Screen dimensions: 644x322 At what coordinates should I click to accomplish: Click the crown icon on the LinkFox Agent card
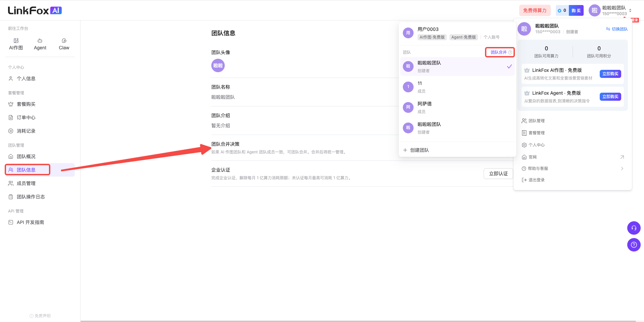pyautogui.click(x=527, y=93)
